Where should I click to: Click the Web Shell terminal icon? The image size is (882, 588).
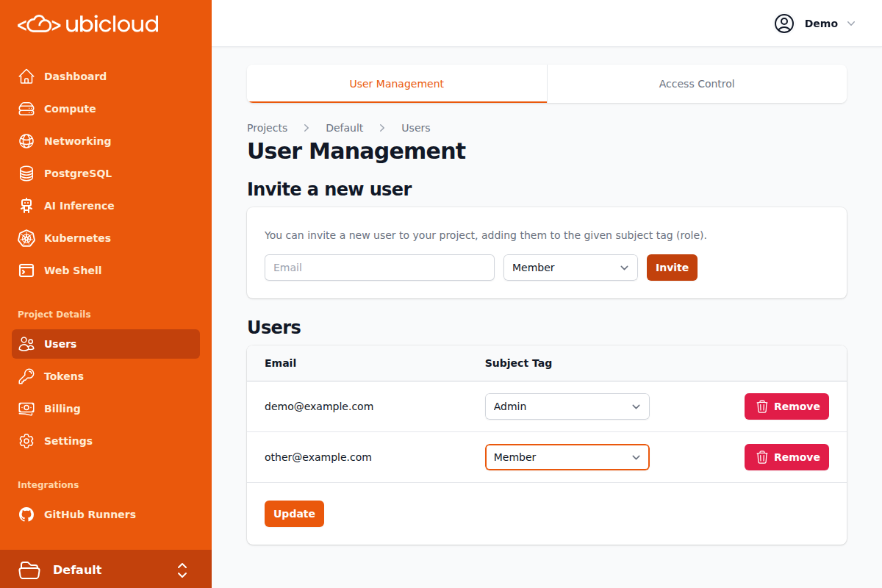tap(26, 270)
